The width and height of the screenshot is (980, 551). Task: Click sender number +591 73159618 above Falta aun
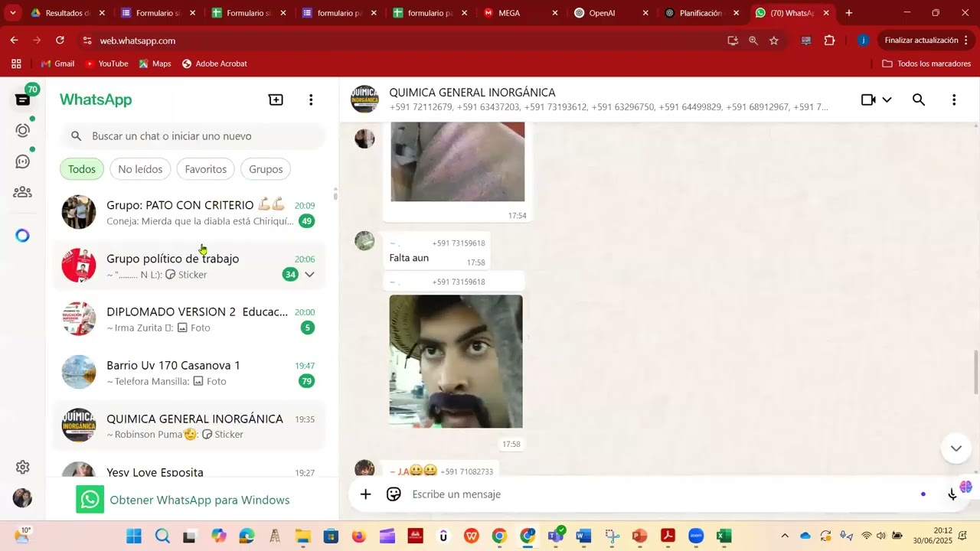pos(459,243)
